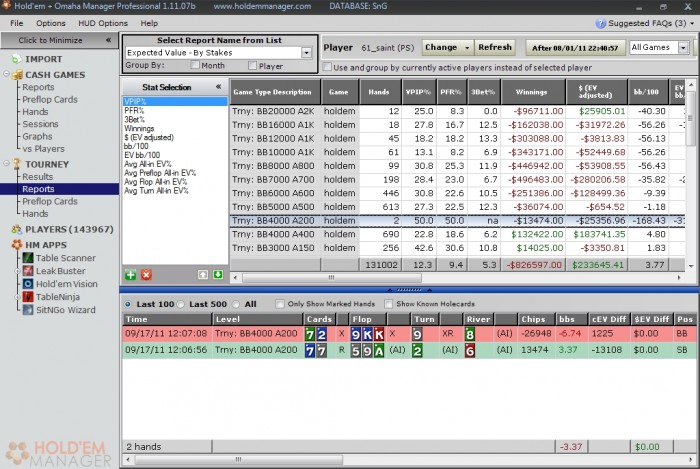Select the Last 100 radio button
700x469 pixels.
pos(128,304)
